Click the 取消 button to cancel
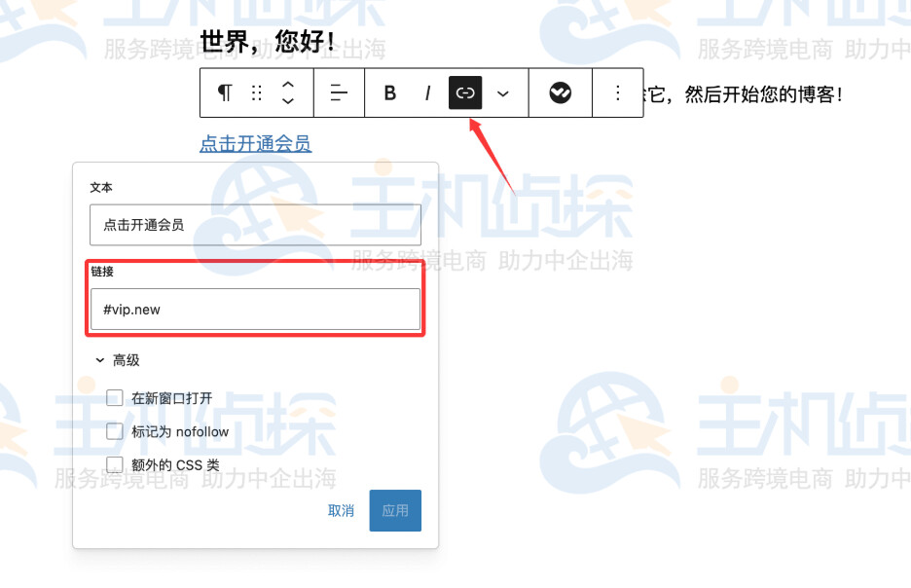The width and height of the screenshot is (911, 588). 342,510
